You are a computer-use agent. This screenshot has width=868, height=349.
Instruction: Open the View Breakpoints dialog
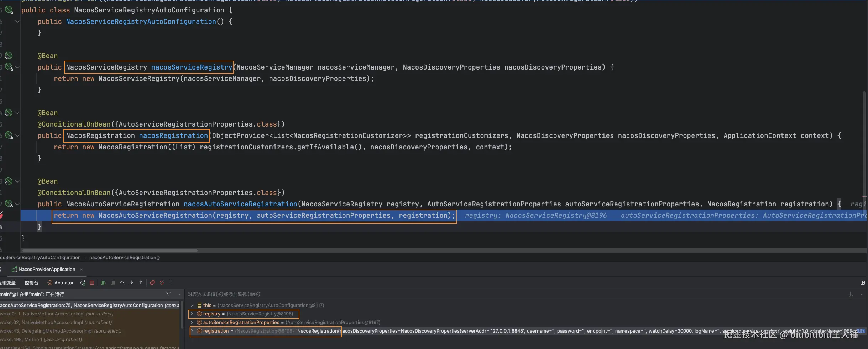coord(152,283)
